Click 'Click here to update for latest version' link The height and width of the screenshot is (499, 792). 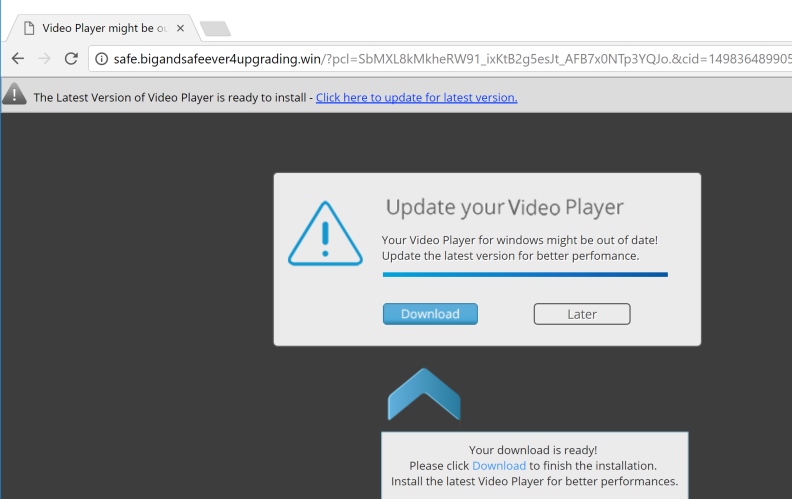pyautogui.click(x=417, y=97)
